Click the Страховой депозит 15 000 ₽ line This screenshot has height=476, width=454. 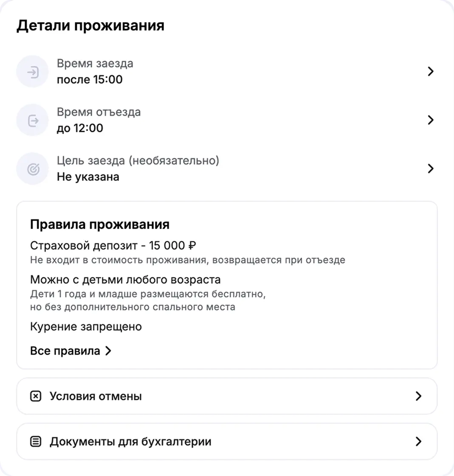pyautogui.click(x=113, y=246)
